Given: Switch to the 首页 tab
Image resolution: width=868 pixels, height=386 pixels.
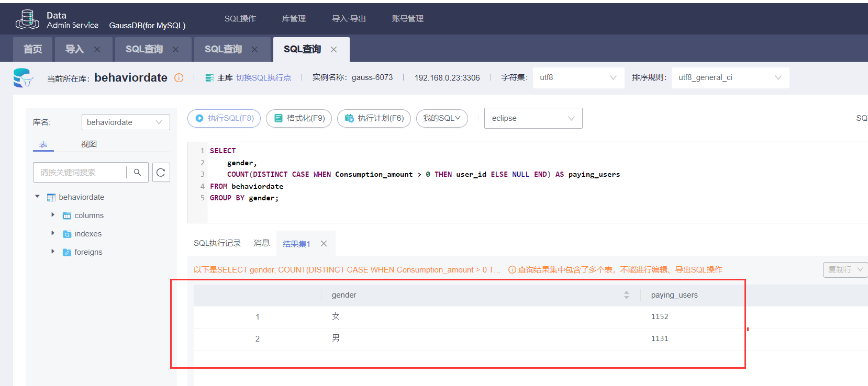Looking at the screenshot, I should (33, 49).
